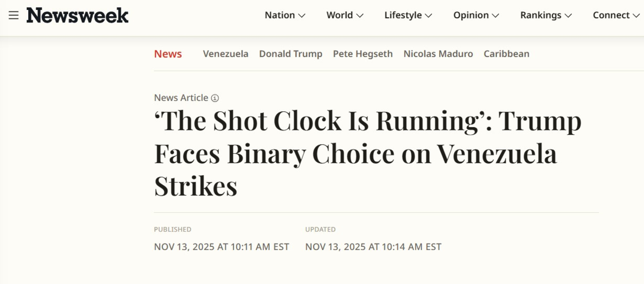Open the Nation menu item
The height and width of the screenshot is (284, 644).
(x=279, y=15)
